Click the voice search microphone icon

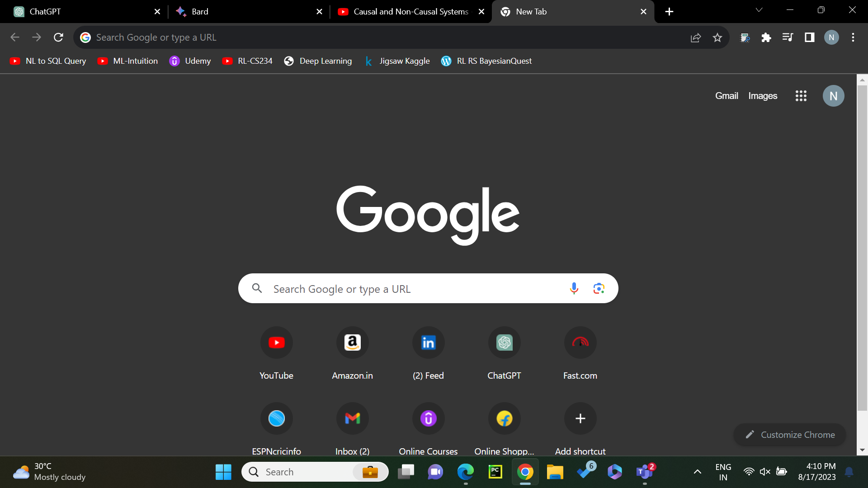(574, 288)
